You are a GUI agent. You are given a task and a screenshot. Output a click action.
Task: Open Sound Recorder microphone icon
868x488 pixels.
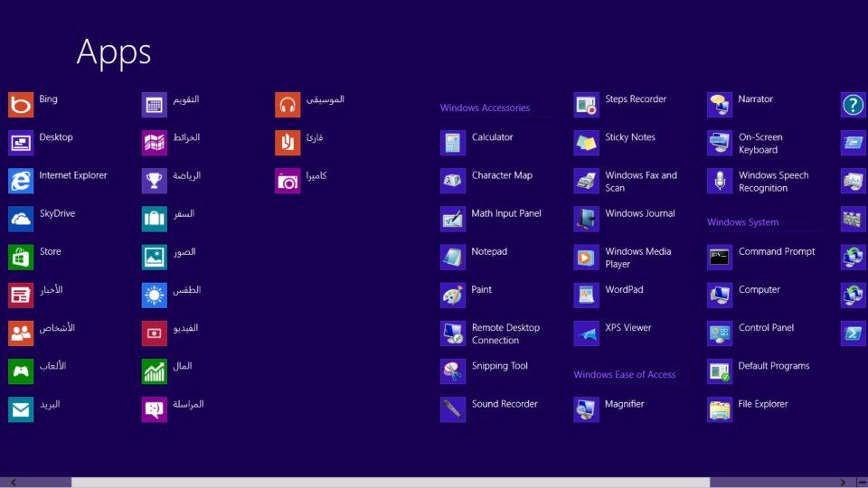tap(453, 410)
